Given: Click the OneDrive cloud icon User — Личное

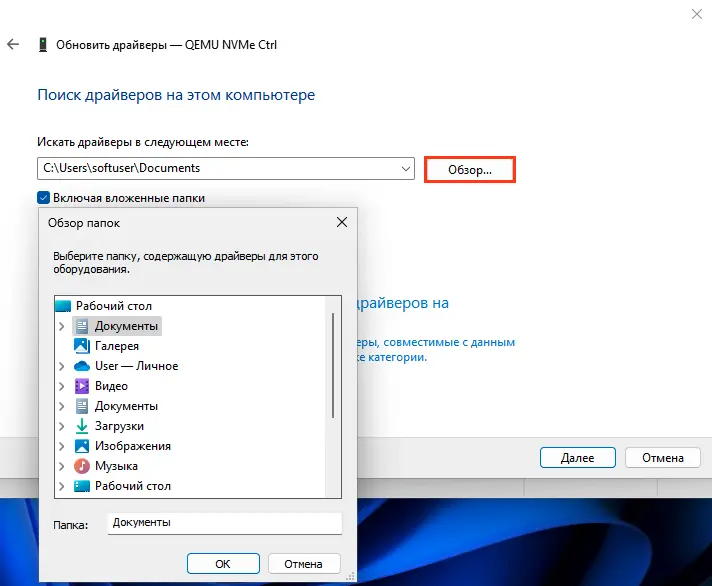Looking at the screenshot, I should pos(82,366).
